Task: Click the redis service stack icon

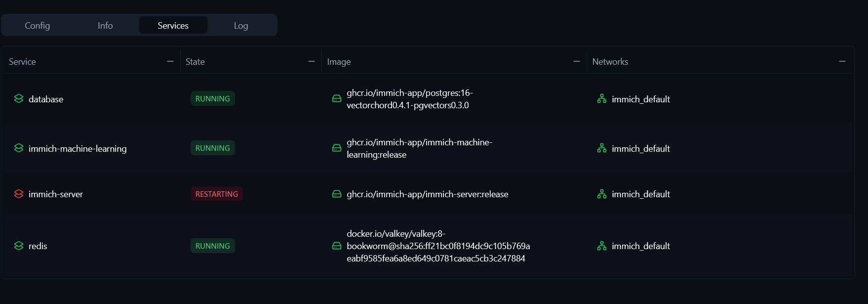Action: (19, 246)
